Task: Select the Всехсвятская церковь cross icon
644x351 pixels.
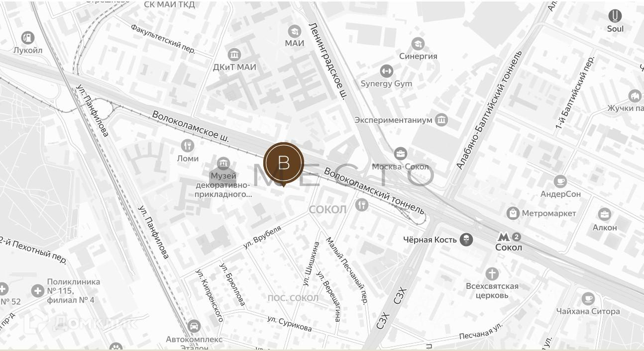Action: (x=492, y=273)
